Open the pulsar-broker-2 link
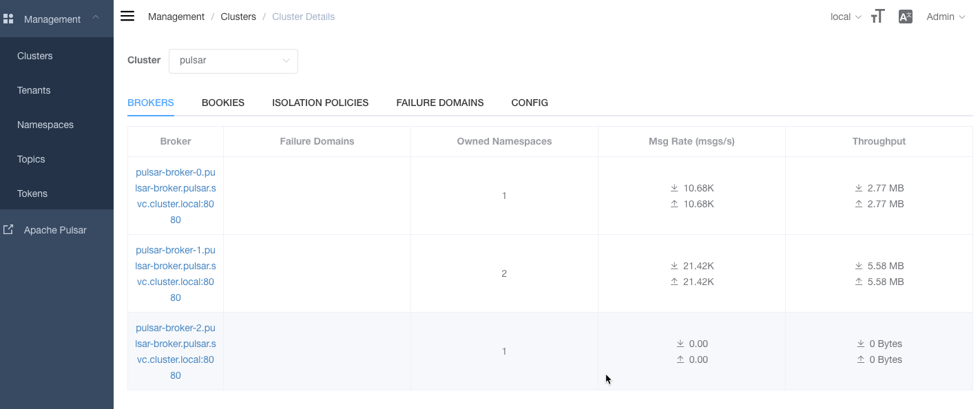 pyautogui.click(x=176, y=351)
